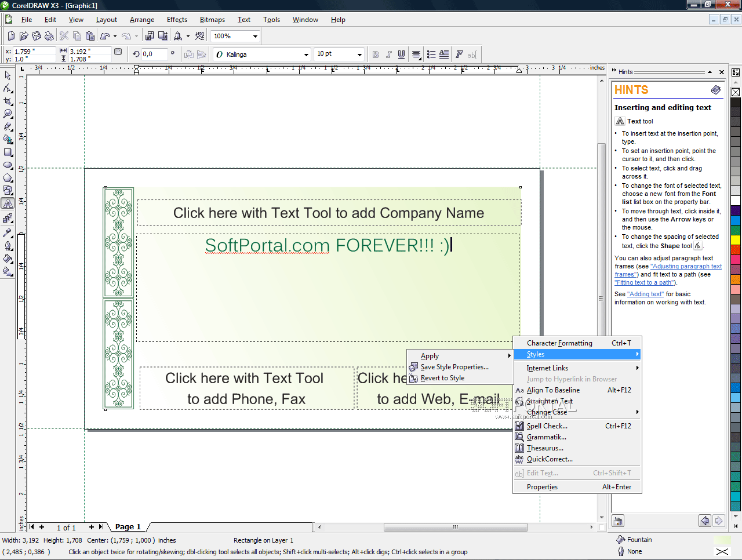Choose Spell Check in context menu
The height and width of the screenshot is (560, 742).
pos(577,426)
